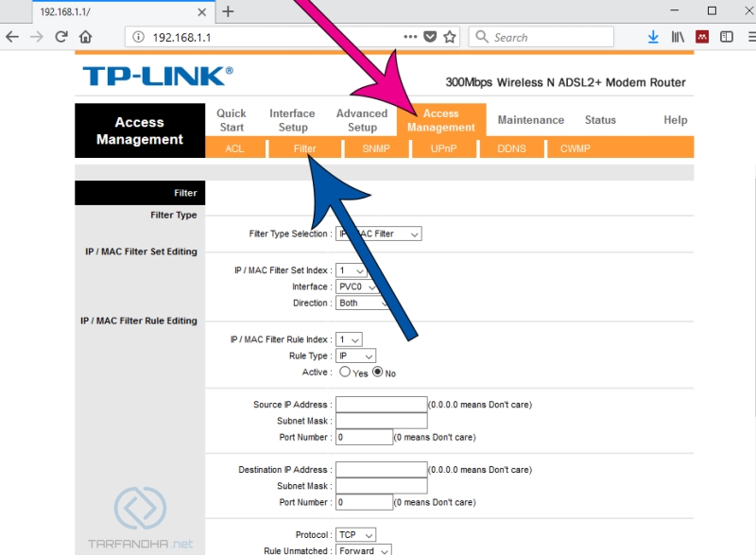Image resolution: width=756 pixels, height=555 pixels.
Task: Open page actions three-dot menu
Action: [x=410, y=37]
